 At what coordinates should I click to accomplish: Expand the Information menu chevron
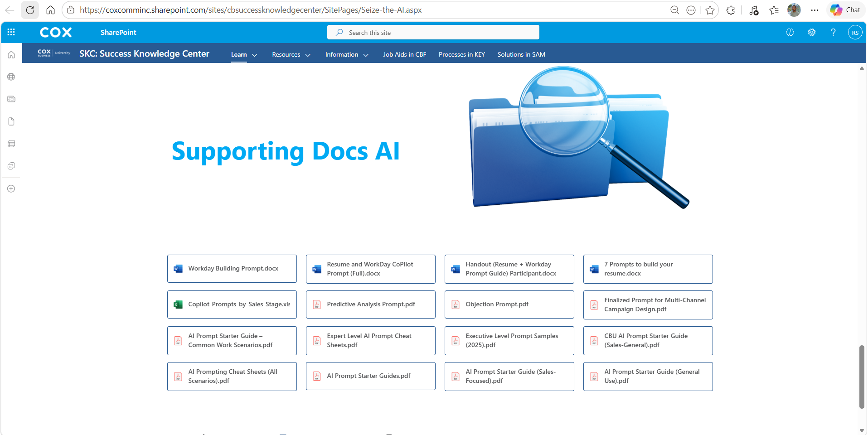pyautogui.click(x=366, y=55)
